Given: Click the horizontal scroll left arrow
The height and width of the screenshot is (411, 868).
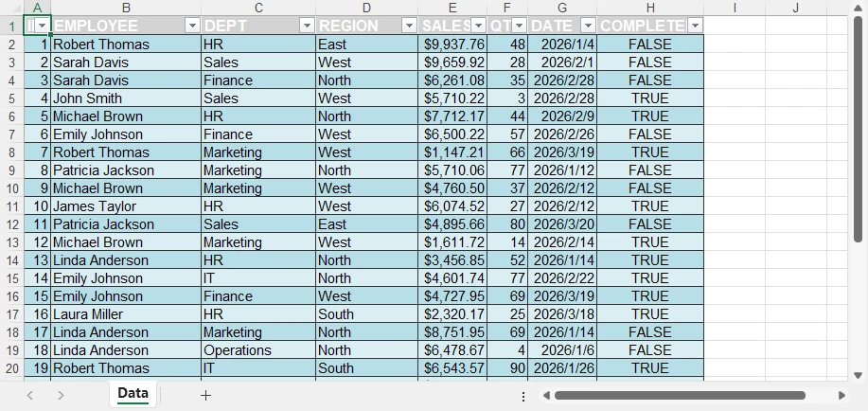Looking at the screenshot, I should click(x=545, y=395).
